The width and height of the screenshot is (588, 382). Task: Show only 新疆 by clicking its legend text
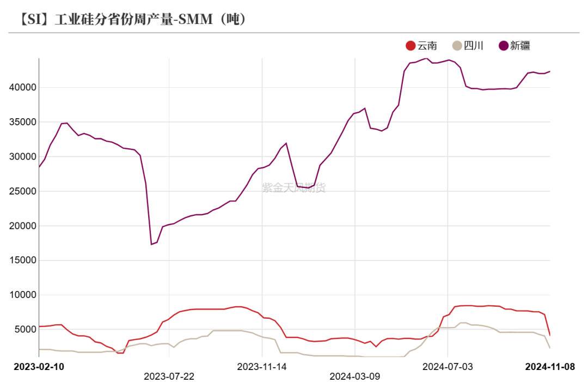(x=520, y=46)
